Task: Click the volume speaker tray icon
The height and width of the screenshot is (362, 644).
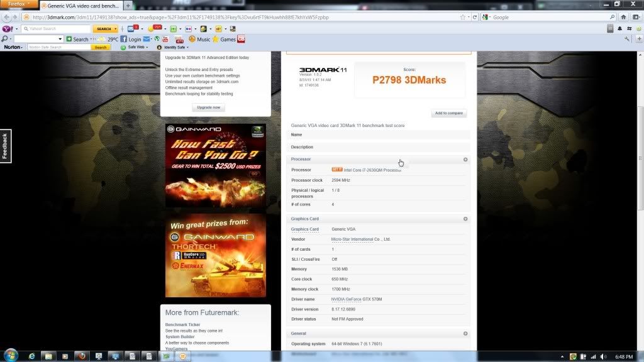Action: 603,357
